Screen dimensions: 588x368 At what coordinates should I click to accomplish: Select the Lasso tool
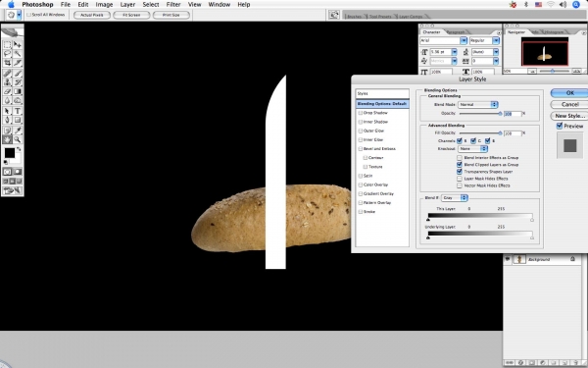coord(7,54)
